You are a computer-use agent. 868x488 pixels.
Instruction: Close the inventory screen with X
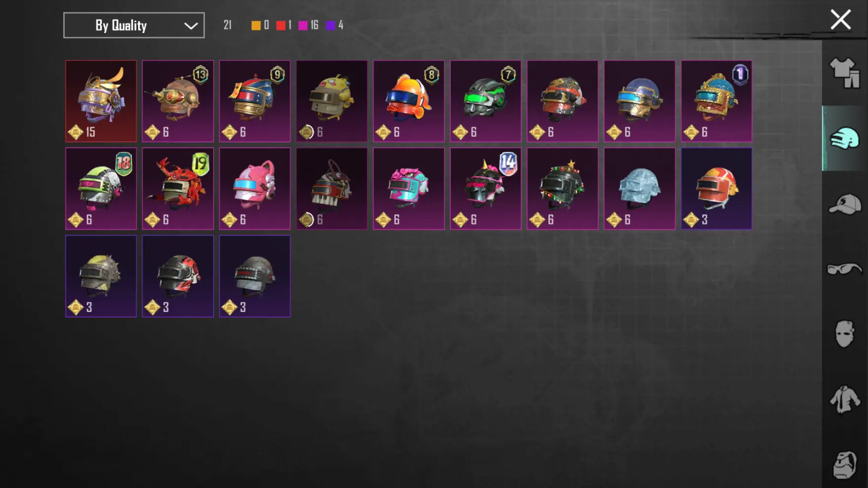click(840, 20)
